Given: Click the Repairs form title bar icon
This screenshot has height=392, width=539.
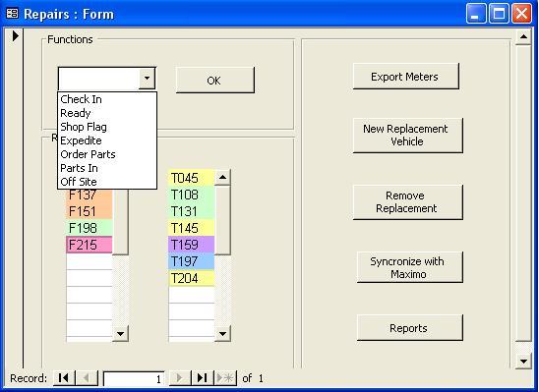Looking at the screenshot, I should [x=13, y=14].
